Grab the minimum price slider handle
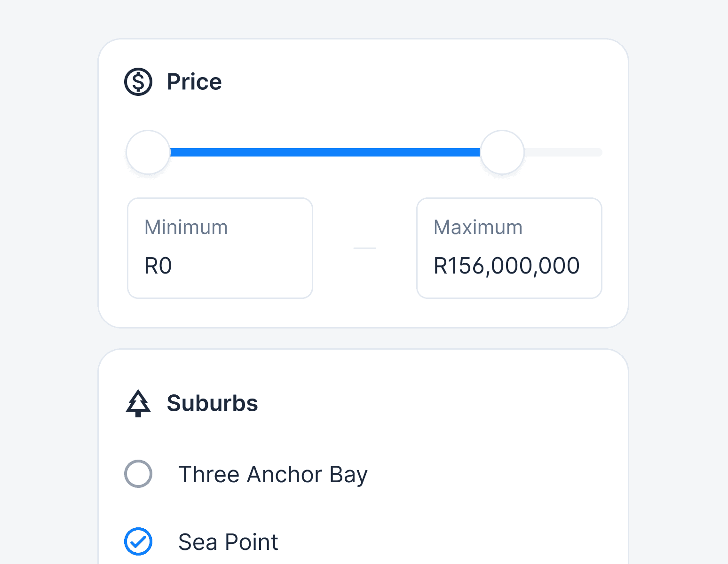728x564 pixels. tap(148, 152)
